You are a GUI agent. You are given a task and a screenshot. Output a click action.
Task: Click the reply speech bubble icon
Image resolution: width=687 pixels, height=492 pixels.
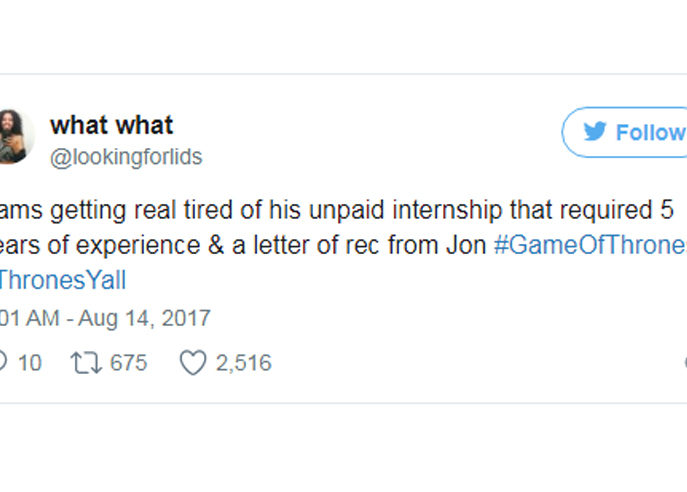[2, 363]
